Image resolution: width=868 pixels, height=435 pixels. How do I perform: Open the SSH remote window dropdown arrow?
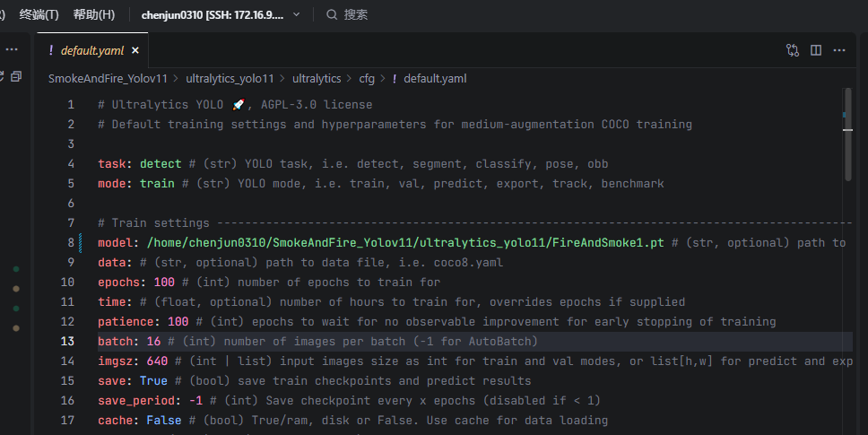click(296, 14)
